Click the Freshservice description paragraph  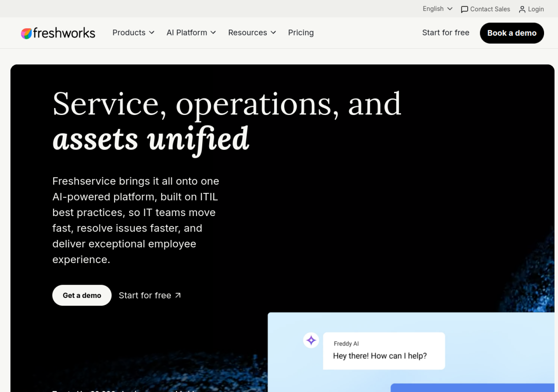pyautogui.click(x=136, y=220)
